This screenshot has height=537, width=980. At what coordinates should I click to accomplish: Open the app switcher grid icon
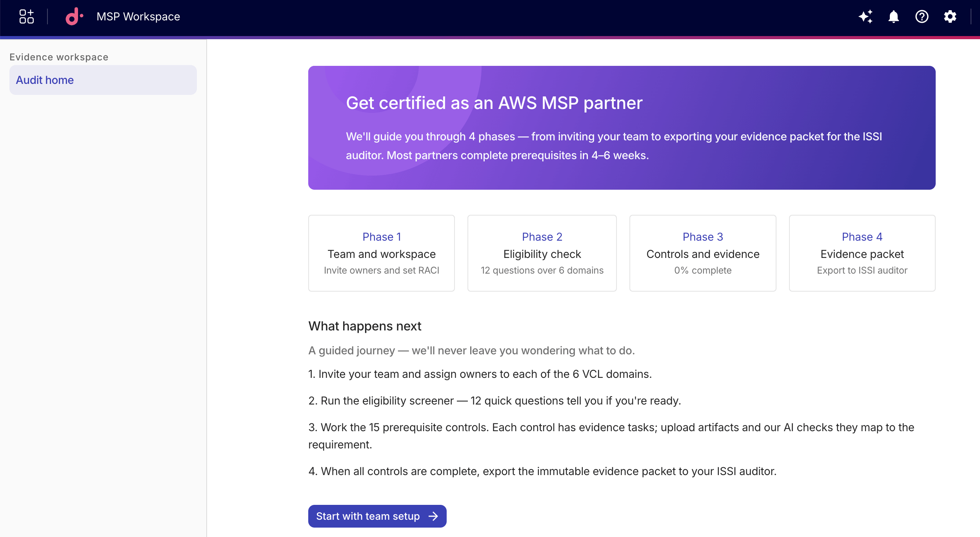coord(27,16)
